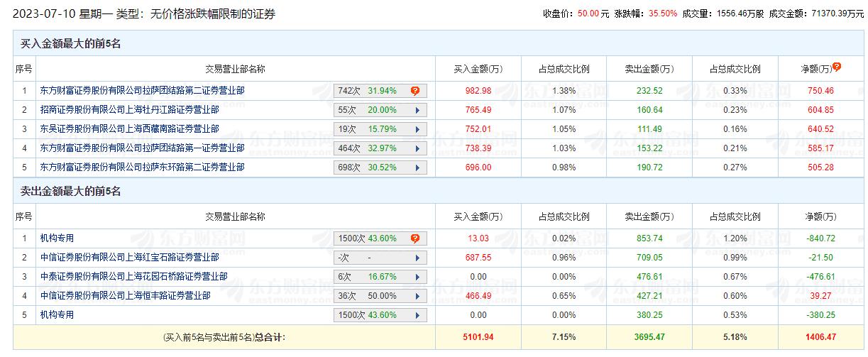Click the arrow icon in 464次 32.97% box
The width and height of the screenshot is (868, 357).
click(417, 148)
